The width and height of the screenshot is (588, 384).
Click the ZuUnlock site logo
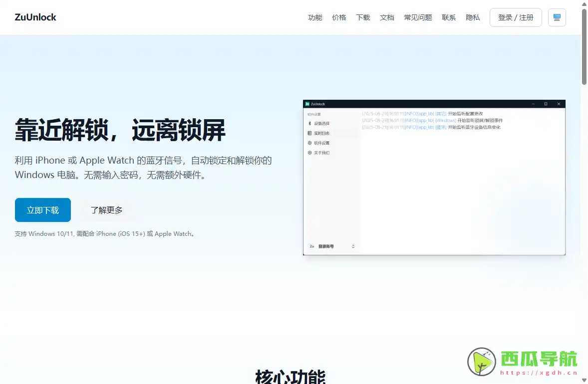(35, 17)
